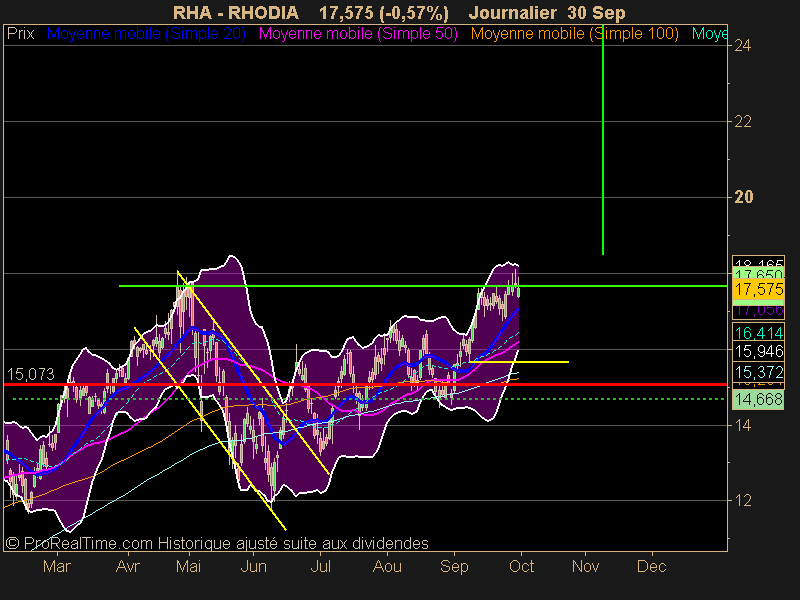
Task: Click the "30 Sep" date in the title
Action: [x=596, y=12]
